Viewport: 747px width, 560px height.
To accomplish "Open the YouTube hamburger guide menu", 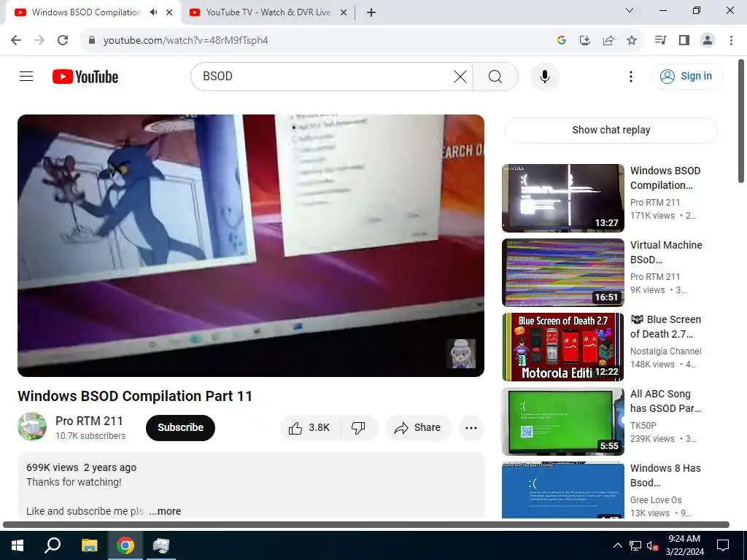I will [26, 76].
